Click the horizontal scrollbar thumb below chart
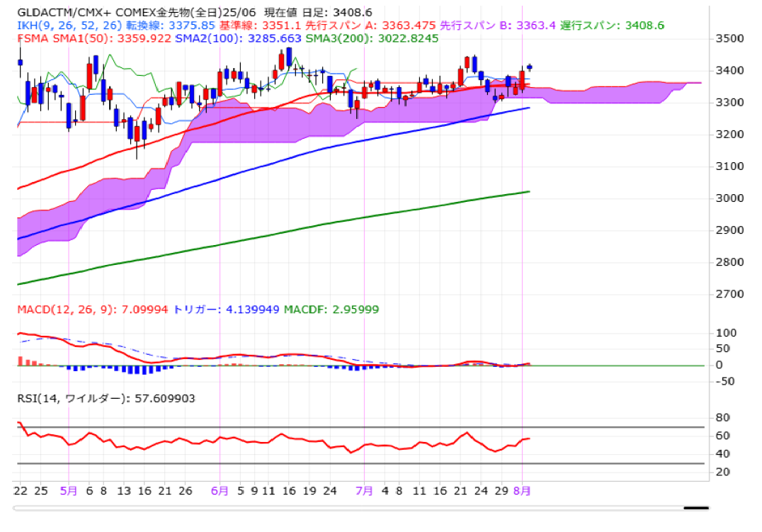Screen dimensions: 762x532 pos(696,508)
